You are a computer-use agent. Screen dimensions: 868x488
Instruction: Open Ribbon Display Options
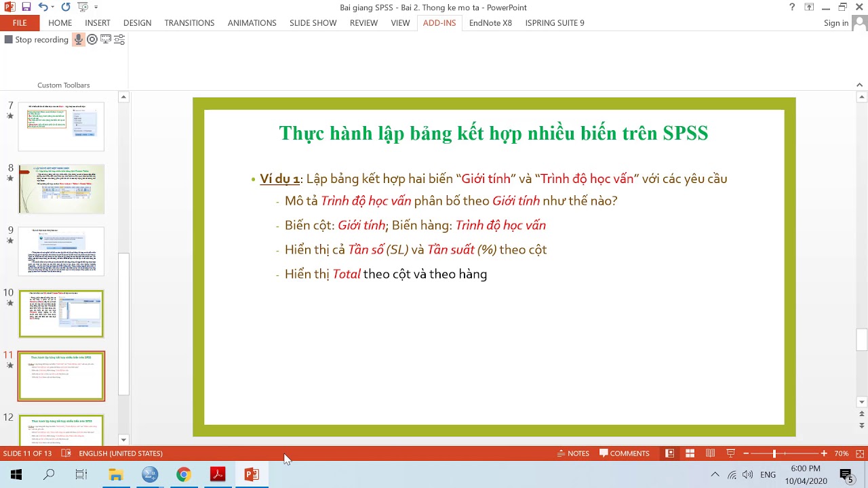click(809, 7)
